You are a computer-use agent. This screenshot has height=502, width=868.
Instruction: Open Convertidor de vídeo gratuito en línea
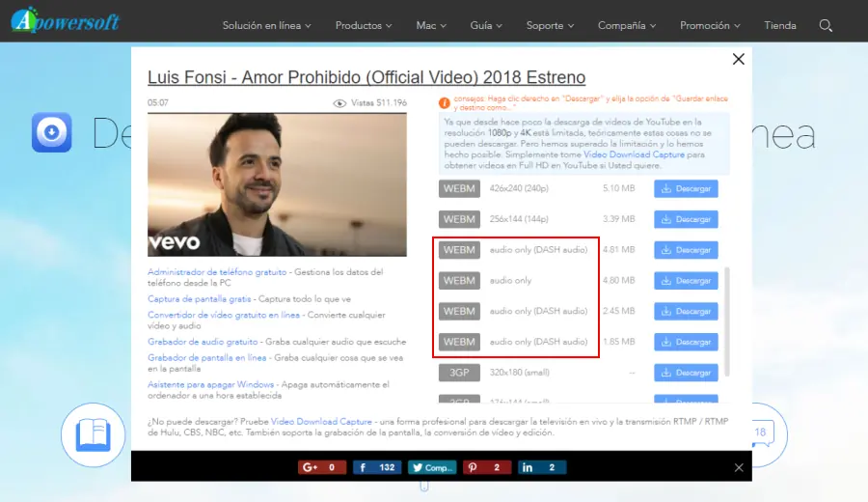click(x=224, y=315)
